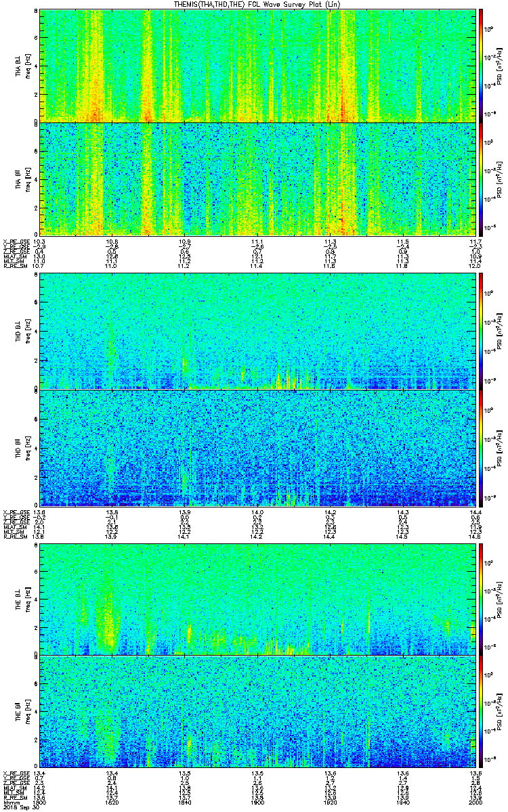Click the color bar beside THE B-perpendicular panel
Image resolution: width=508 pixels, height=812 pixels.
(x=481, y=598)
